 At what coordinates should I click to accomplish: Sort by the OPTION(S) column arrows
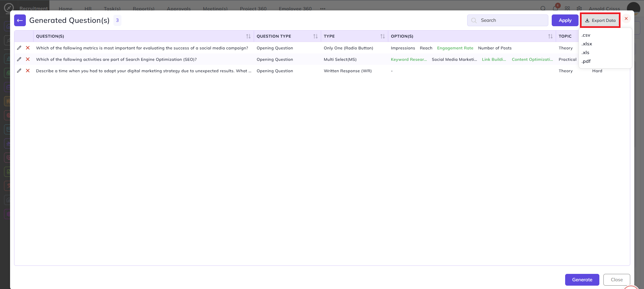[x=550, y=36]
